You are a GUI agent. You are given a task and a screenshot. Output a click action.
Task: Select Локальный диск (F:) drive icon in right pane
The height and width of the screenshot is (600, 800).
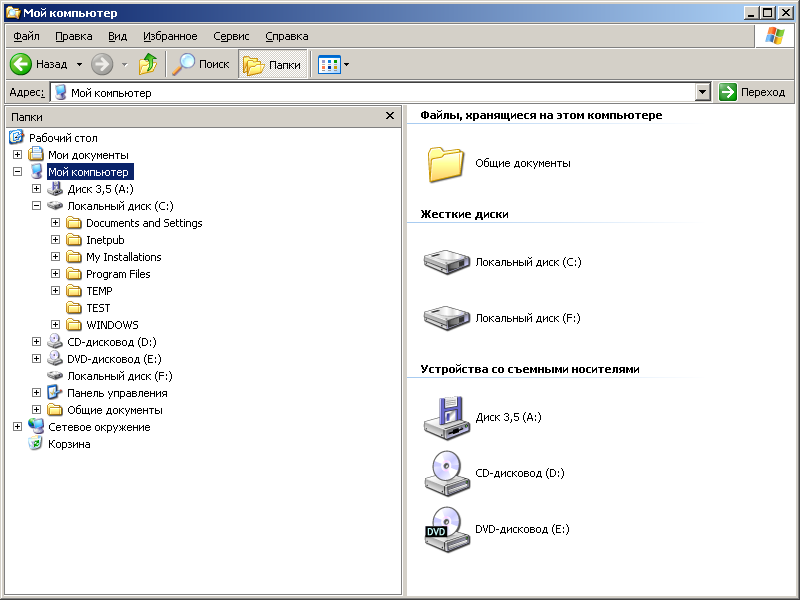446,318
